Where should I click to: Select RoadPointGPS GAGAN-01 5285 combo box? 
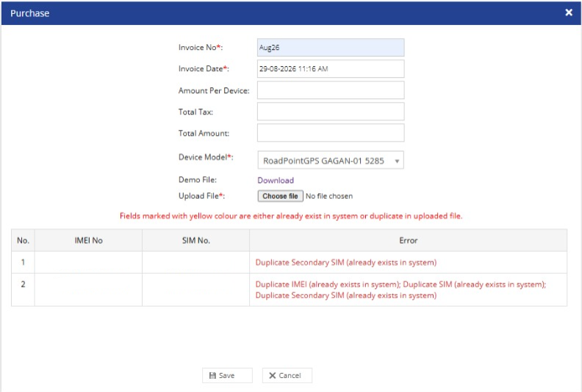[x=331, y=160]
